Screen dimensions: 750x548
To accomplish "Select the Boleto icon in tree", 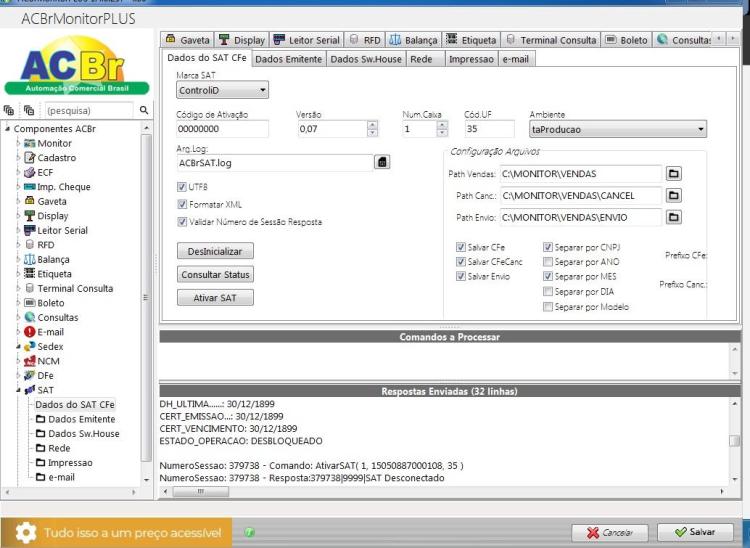I will pyautogui.click(x=30, y=303).
